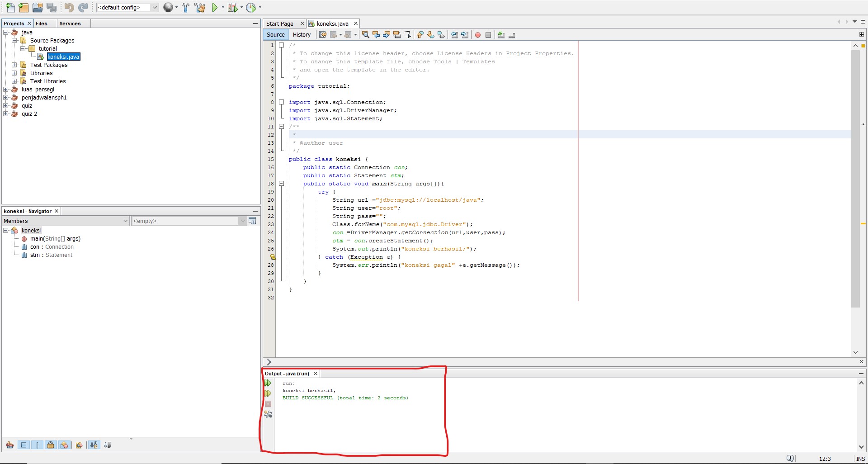
Task: Create a new file
Action: pyautogui.click(x=10, y=7)
